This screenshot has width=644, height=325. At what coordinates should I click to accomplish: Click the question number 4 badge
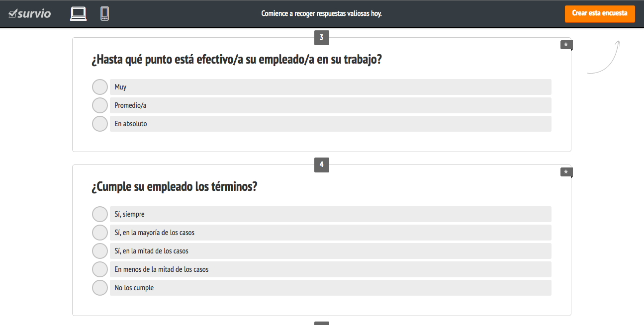coord(321,165)
